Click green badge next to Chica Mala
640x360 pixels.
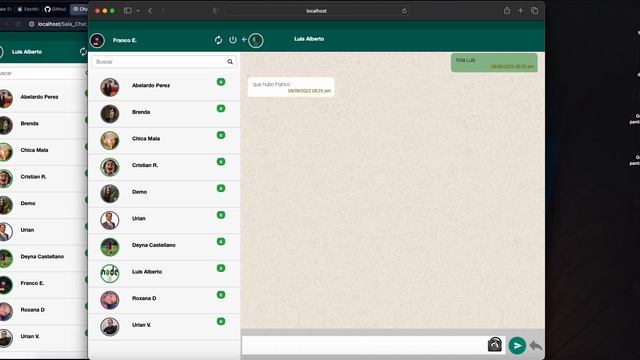[x=221, y=135]
